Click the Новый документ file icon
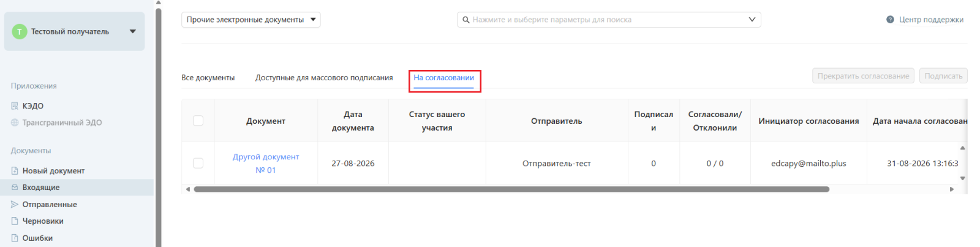This screenshot has height=247, width=980. (15, 171)
